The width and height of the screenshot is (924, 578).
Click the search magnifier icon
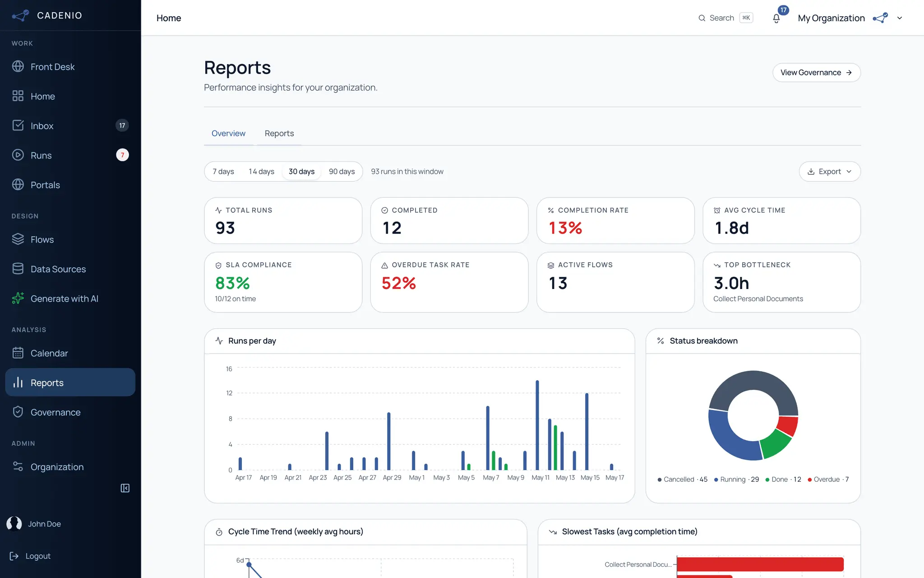pos(702,18)
